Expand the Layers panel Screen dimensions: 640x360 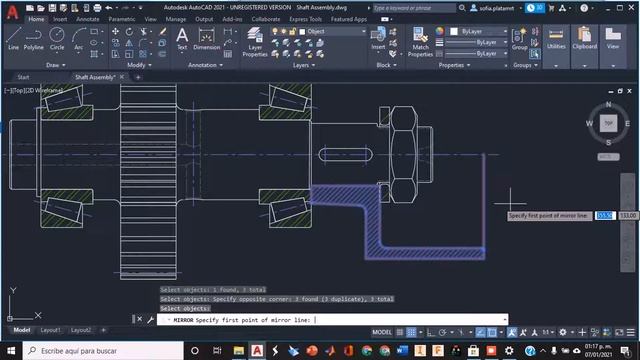point(304,65)
